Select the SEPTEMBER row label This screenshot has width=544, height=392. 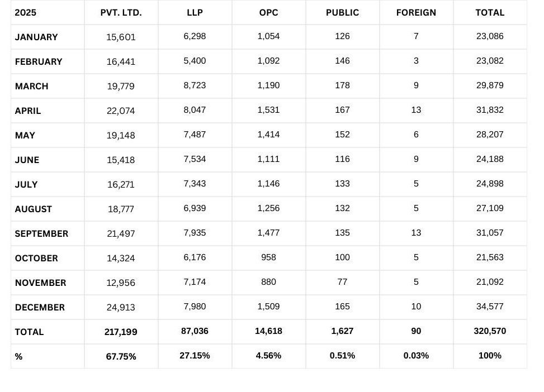point(41,233)
